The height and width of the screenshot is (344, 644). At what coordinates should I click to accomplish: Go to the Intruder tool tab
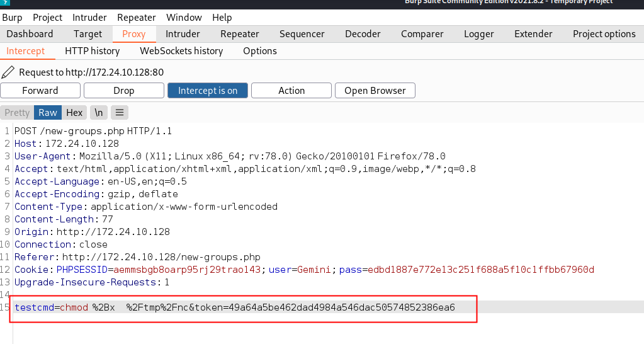(x=183, y=34)
